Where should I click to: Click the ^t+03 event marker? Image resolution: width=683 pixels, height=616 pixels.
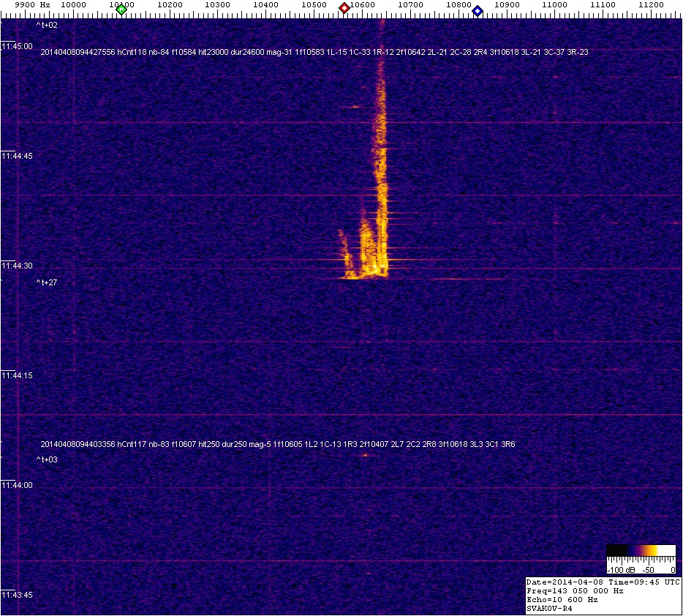(47, 459)
